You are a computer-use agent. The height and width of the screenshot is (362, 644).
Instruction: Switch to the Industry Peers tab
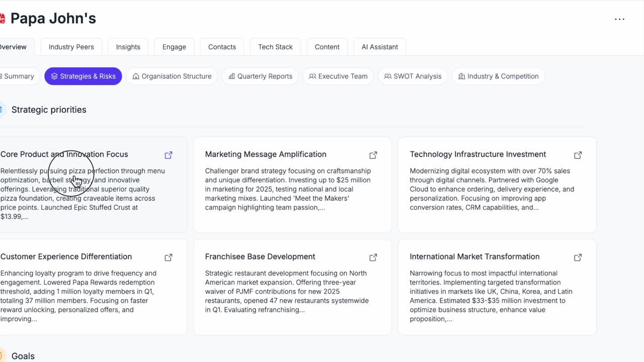[71, 47]
